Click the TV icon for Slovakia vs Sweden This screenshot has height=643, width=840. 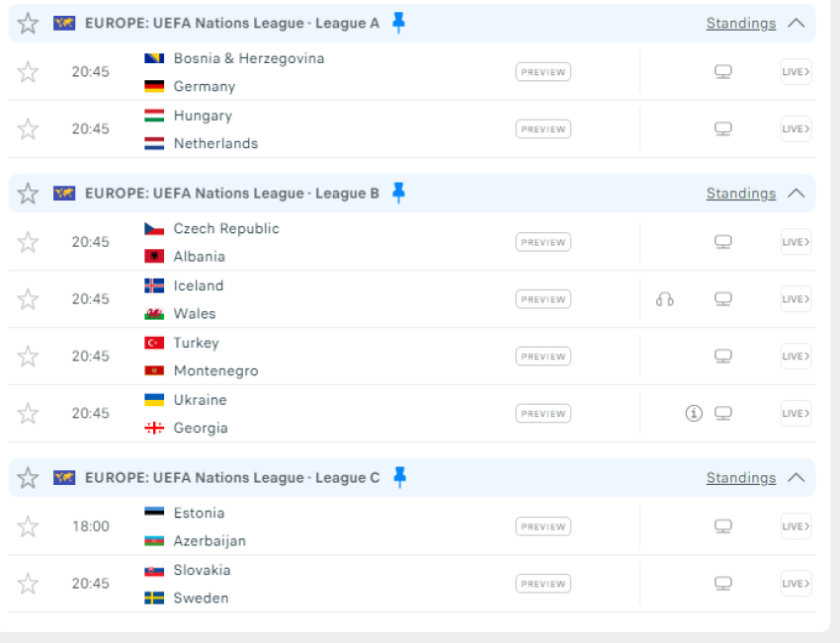[x=722, y=584]
